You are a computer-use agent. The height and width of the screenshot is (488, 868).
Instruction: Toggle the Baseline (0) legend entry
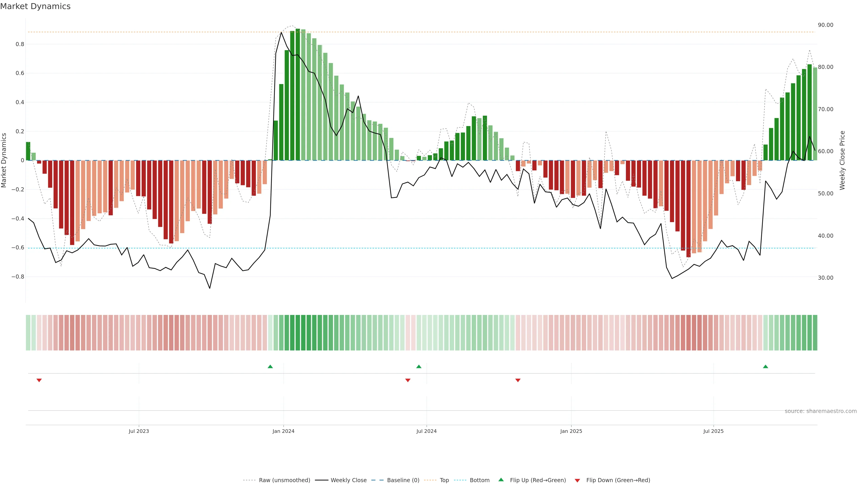[x=403, y=480]
